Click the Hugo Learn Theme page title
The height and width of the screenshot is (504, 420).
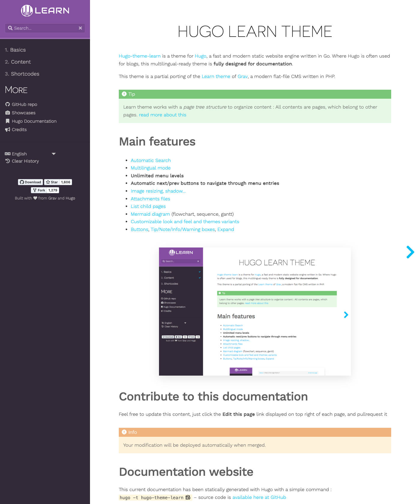tap(255, 31)
